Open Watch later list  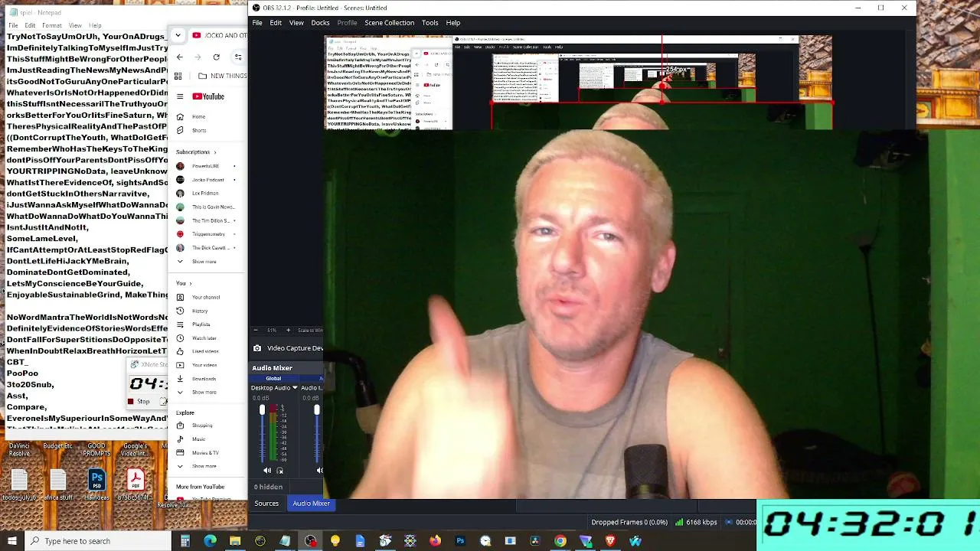[x=205, y=338]
